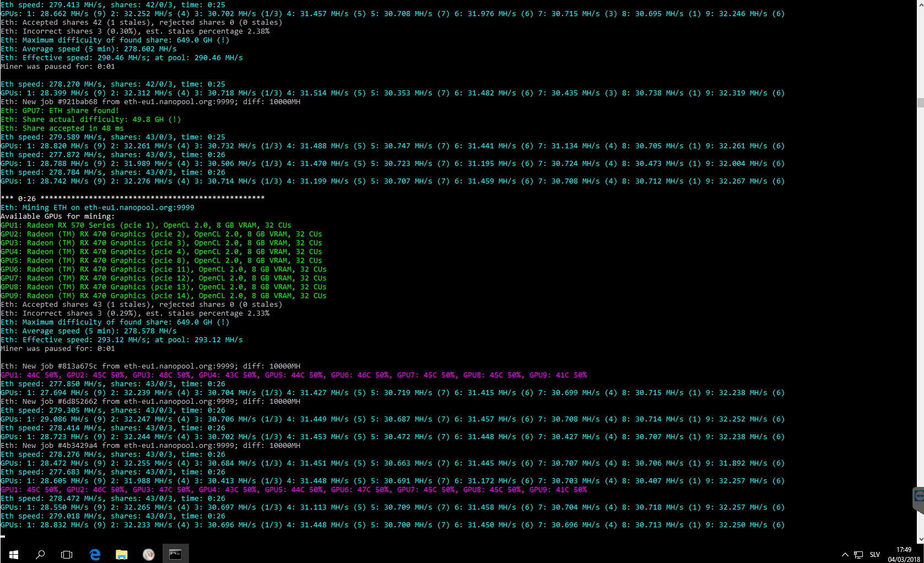Image resolution: width=924 pixels, height=563 pixels.
Task: Click 'Average speed (5 min): 278.578' line
Action: [x=89, y=331]
